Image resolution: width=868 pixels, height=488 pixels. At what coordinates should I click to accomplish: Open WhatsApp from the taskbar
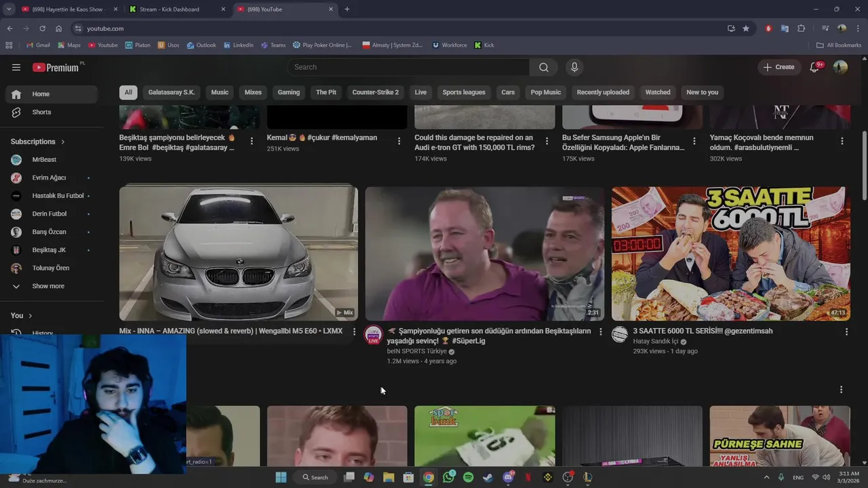pyautogui.click(x=448, y=477)
